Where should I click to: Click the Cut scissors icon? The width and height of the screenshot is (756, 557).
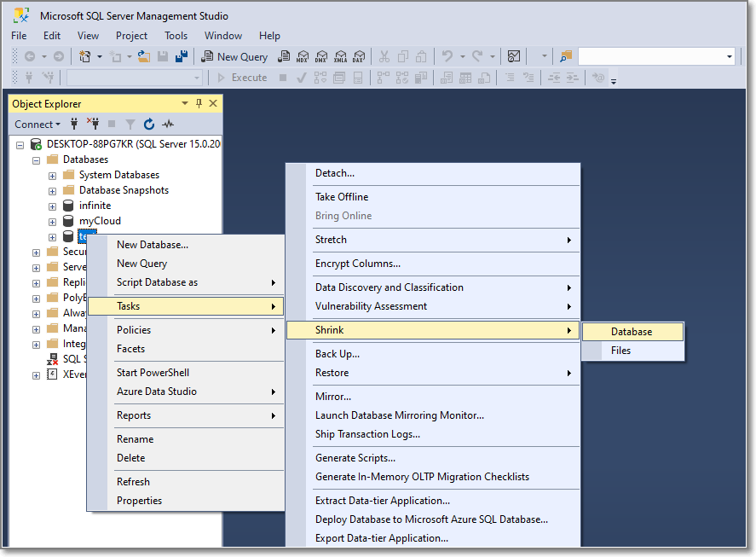pos(384,56)
